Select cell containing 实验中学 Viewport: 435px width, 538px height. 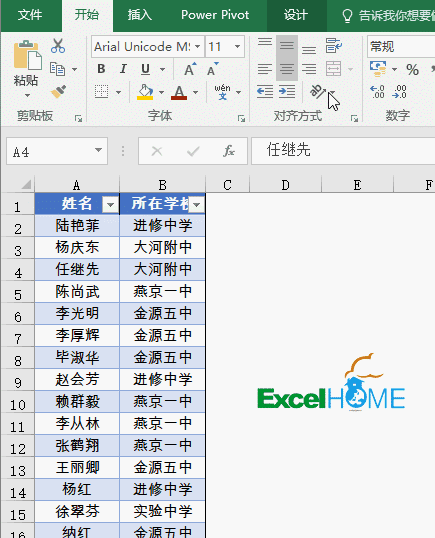[x=163, y=511]
